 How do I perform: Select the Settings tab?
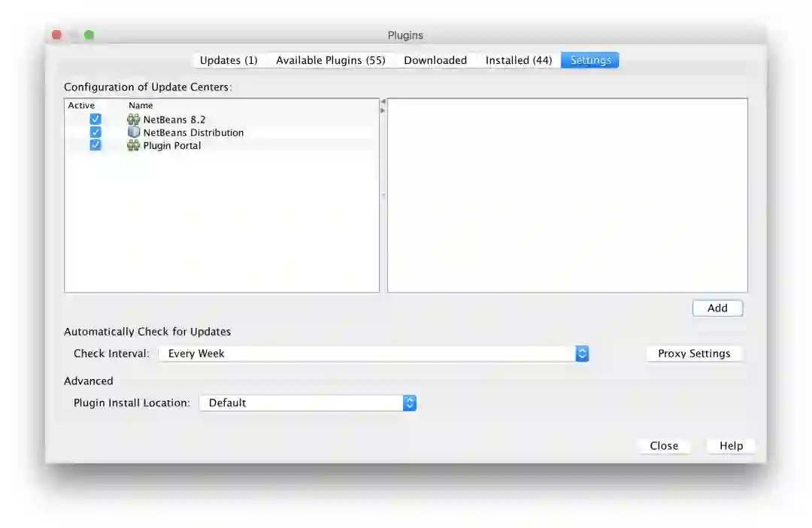click(x=590, y=60)
